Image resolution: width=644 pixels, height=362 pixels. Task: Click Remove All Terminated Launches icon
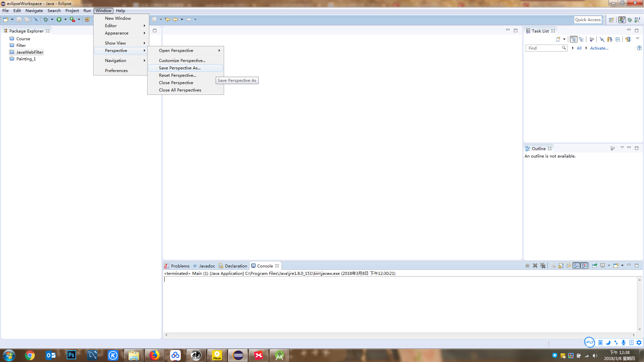543,265
